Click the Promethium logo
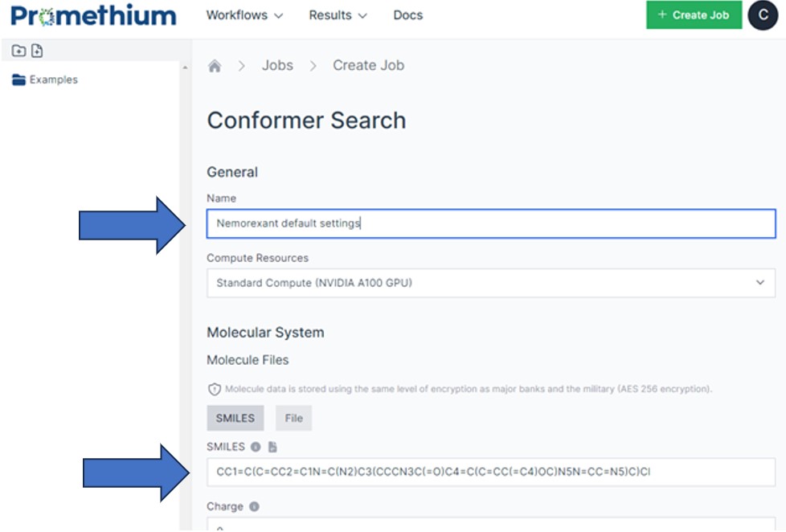 click(94, 15)
